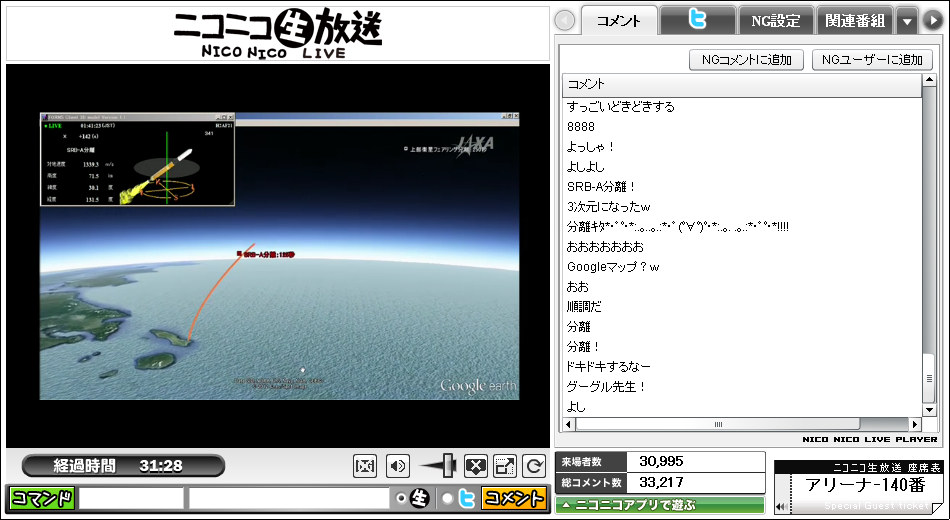Viewport: 950px width, 520px height.
Task: Click the 来場者数 value 30,995
Action: [661, 461]
